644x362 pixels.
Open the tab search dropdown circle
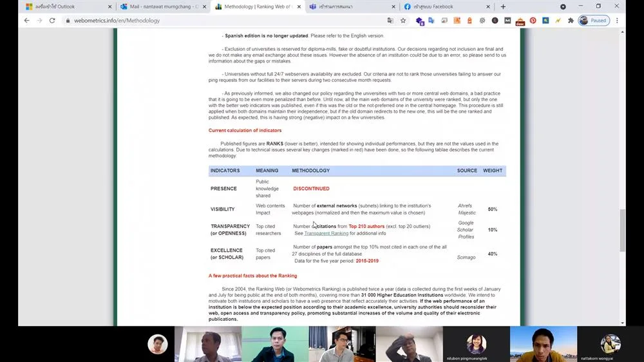click(x=563, y=6)
